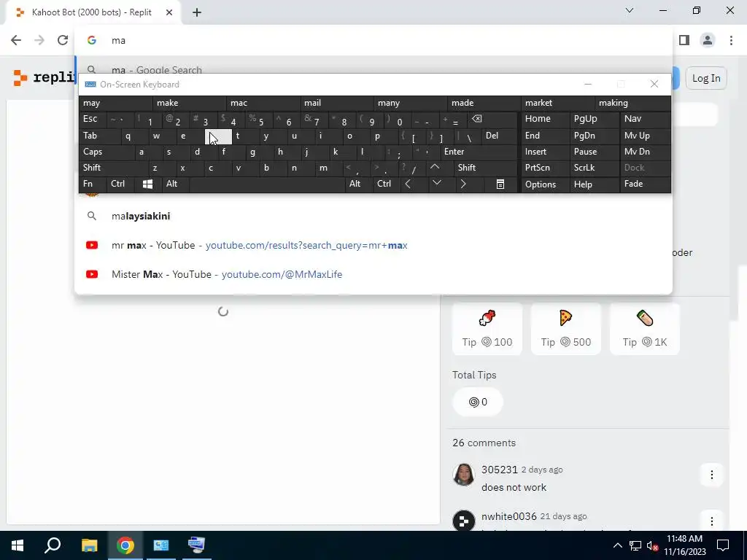Toggle the Caps key on the On-Screen Keyboard
The height and width of the screenshot is (560, 747).
pyautogui.click(x=107, y=152)
